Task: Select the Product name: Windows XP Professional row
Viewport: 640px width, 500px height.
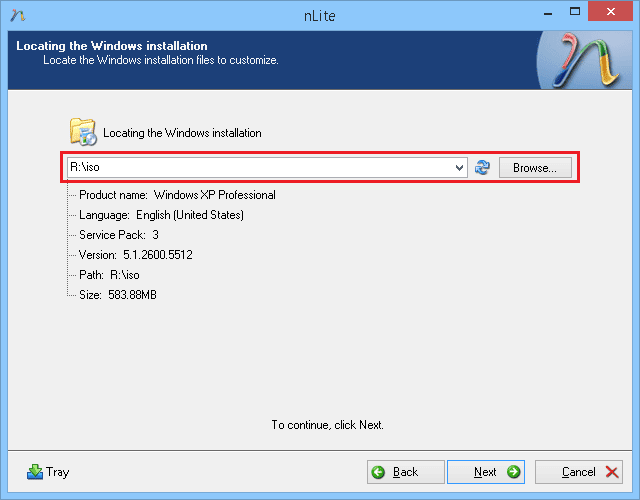Action: click(177, 195)
